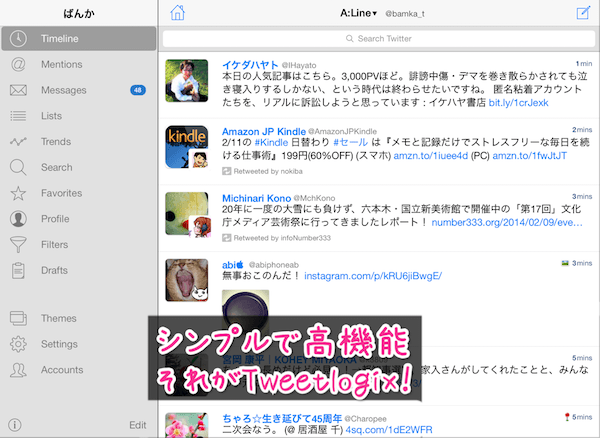Go to Search menu label
600x438 pixels.
[57, 167]
